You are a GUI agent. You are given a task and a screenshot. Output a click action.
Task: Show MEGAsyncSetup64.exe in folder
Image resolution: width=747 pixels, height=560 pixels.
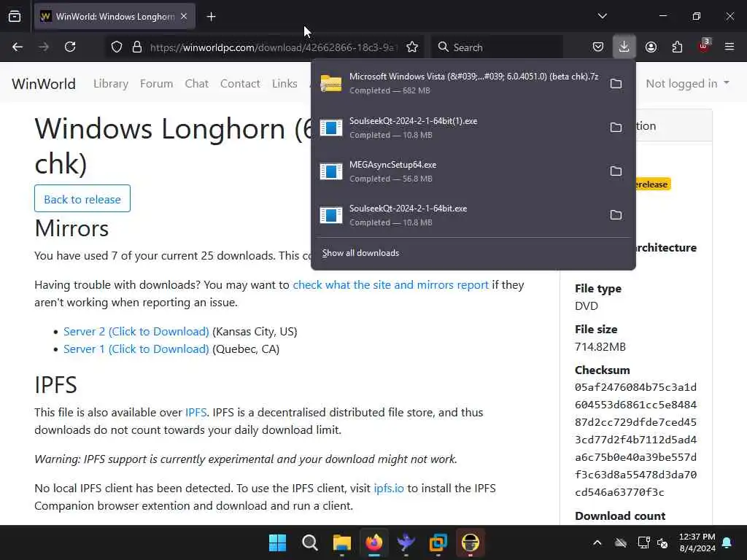(x=616, y=171)
